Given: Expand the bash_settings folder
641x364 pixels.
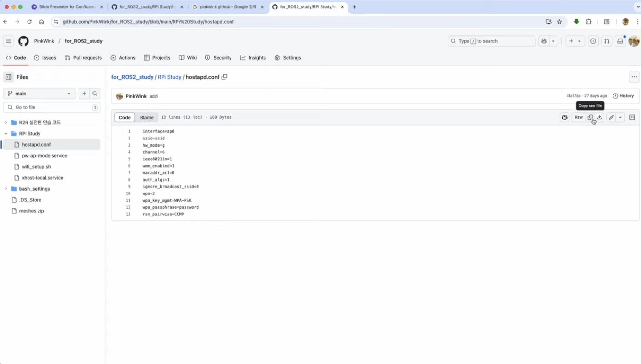Looking at the screenshot, I should coord(6,189).
